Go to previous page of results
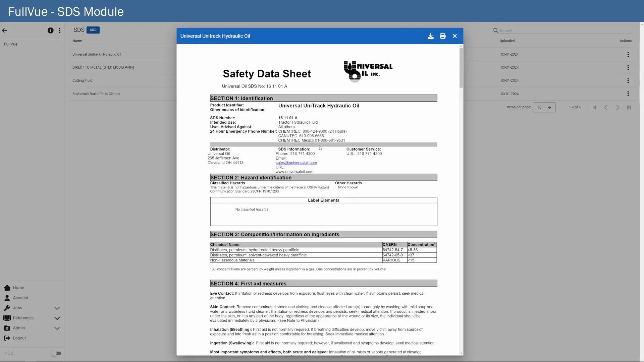Screen dimensions: 644x362 coord(606,107)
